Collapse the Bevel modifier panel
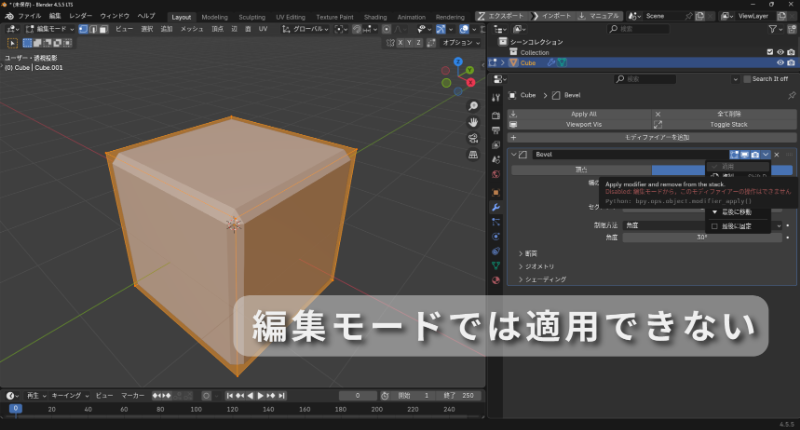This screenshot has height=430, width=800. [x=514, y=155]
